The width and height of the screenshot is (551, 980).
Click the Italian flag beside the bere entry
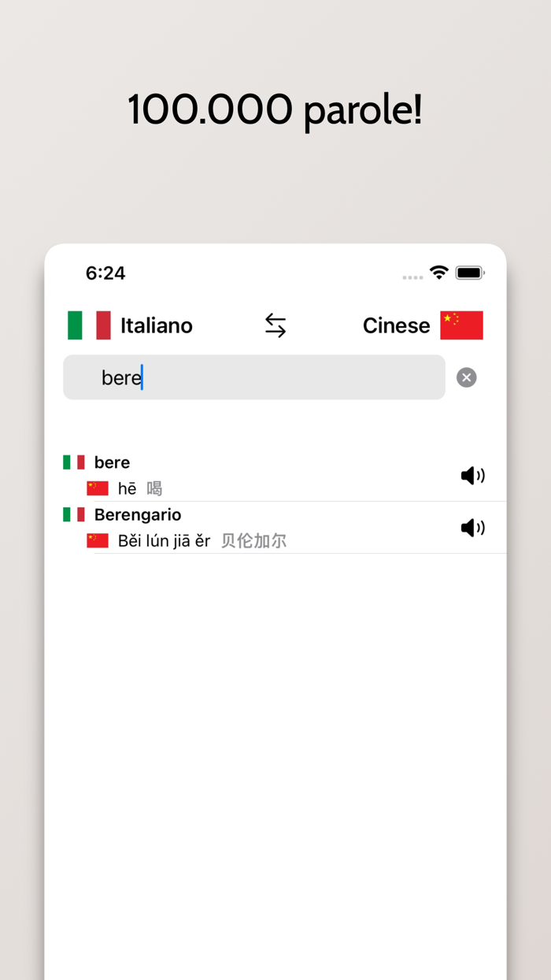pyautogui.click(x=74, y=462)
